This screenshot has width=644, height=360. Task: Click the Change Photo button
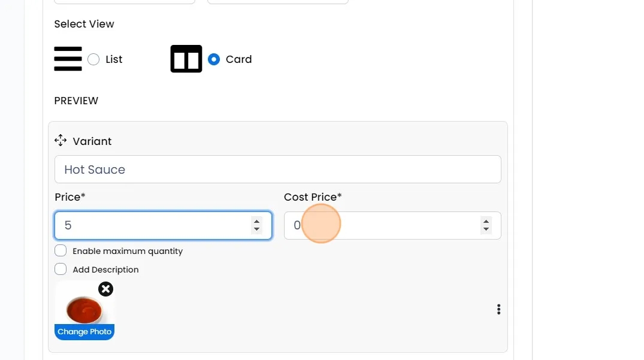(84, 332)
